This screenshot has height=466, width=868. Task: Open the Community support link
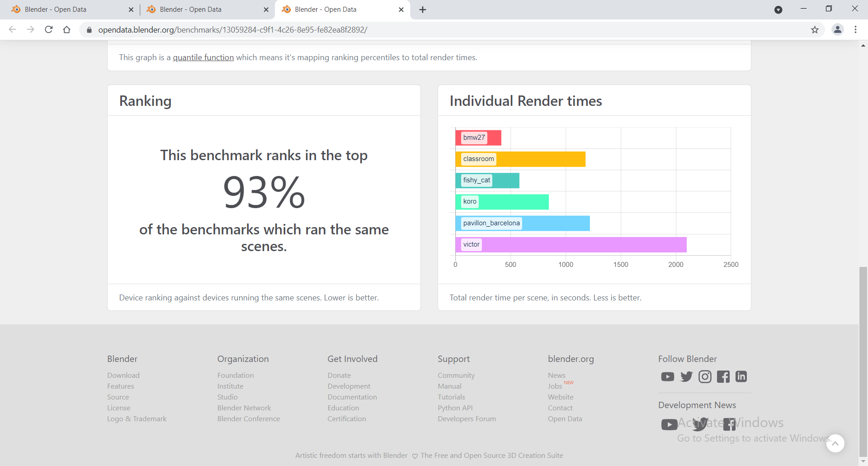pos(456,376)
